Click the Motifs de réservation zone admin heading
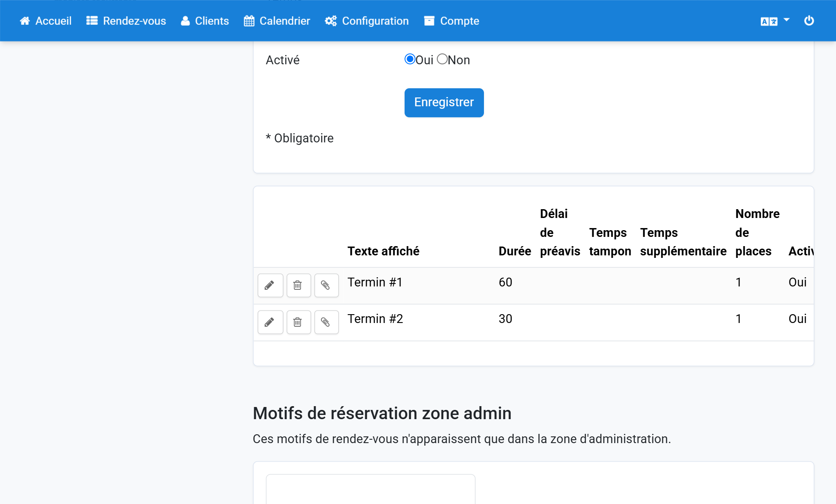This screenshot has width=836, height=504. click(382, 413)
